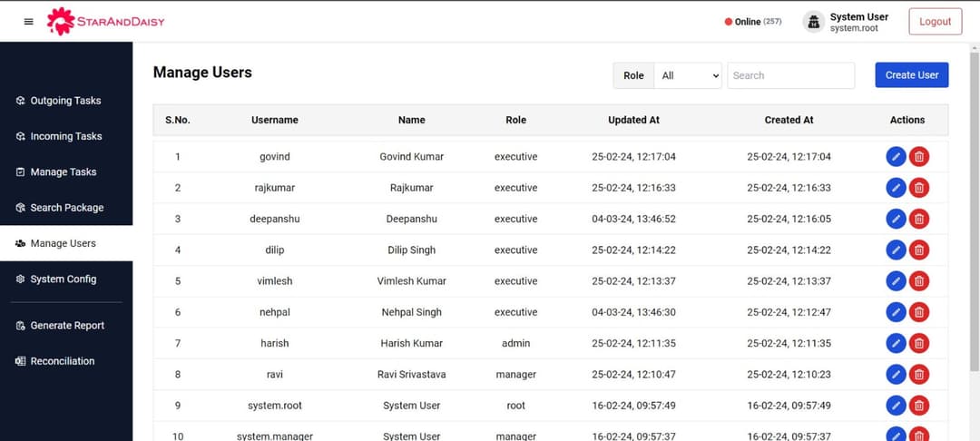
Task: Edit user harish with pencil icon
Action: 896,343
